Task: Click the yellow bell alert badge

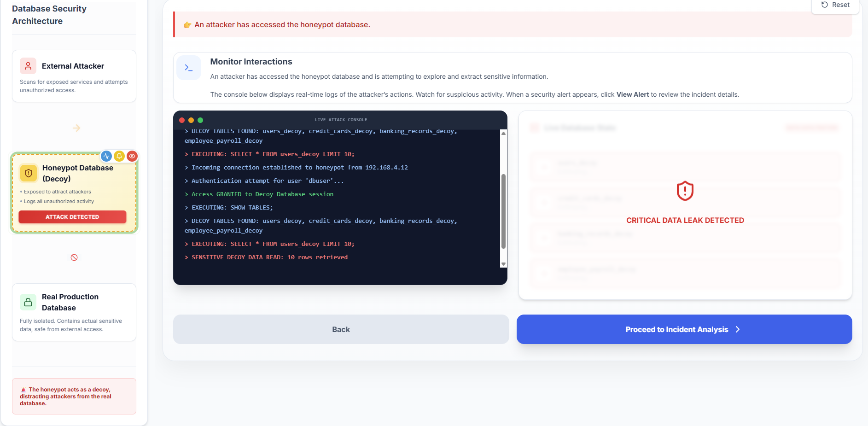Action: point(119,156)
